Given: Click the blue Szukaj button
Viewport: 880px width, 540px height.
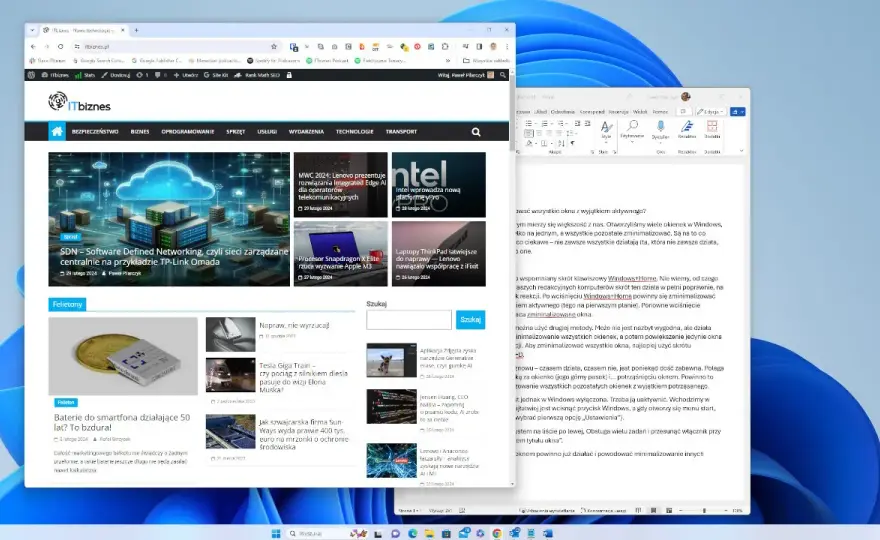Looking at the screenshot, I should tap(470, 320).
